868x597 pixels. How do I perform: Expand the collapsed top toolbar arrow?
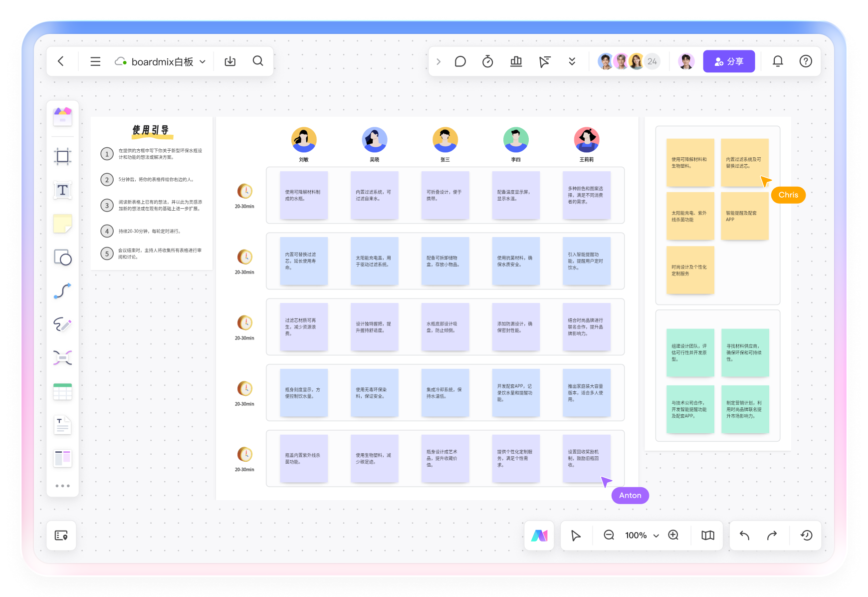[x=438, y=61]
